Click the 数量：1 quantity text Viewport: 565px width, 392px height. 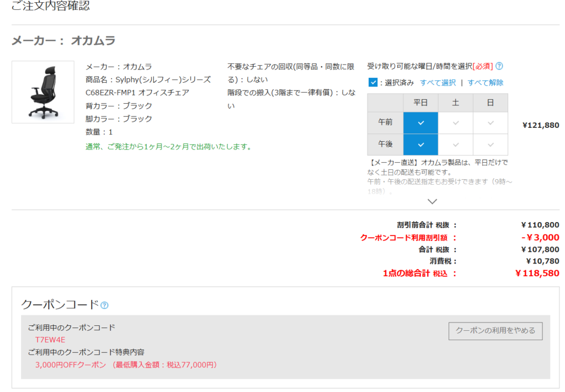pos(99,132)
